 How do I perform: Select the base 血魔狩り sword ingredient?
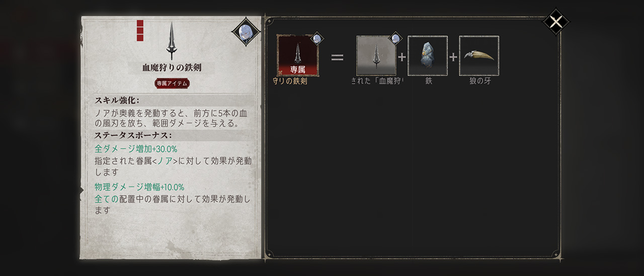pos(376,56)
